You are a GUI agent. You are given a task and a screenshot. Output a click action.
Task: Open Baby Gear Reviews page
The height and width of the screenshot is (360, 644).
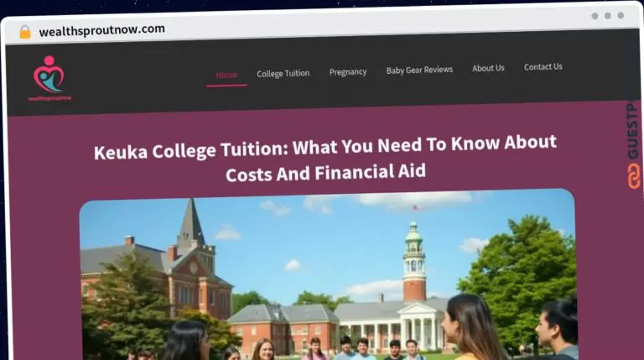tap(419, 70)
